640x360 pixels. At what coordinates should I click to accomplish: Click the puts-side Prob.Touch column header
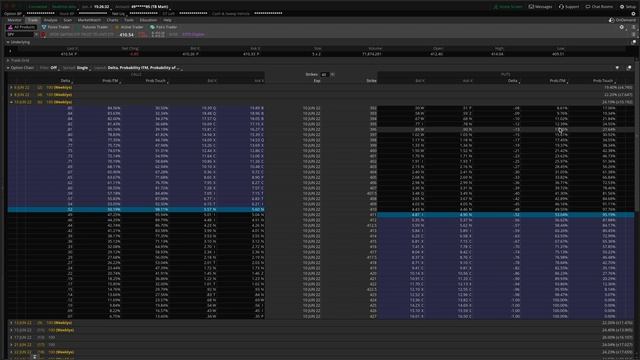(x=604, y=81)
